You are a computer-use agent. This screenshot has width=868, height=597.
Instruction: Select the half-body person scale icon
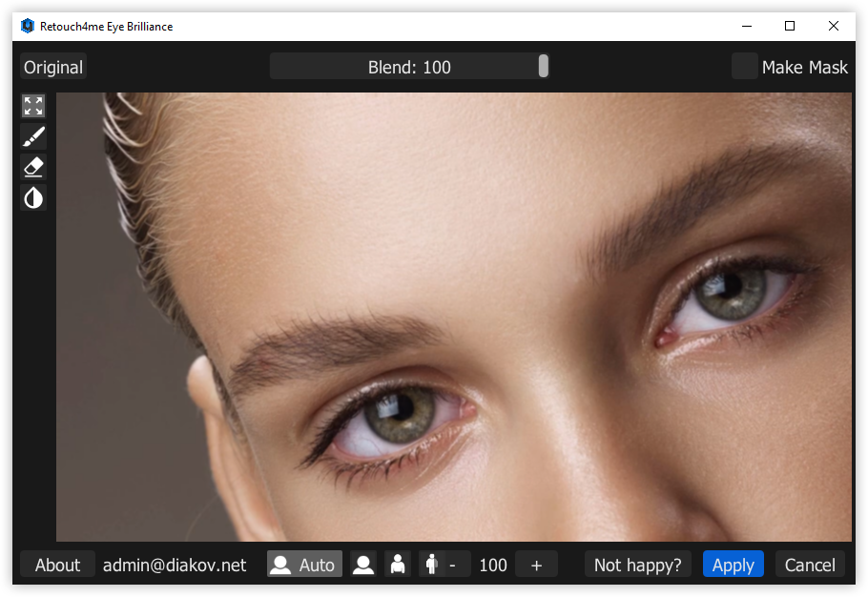[x=398, y=565]
